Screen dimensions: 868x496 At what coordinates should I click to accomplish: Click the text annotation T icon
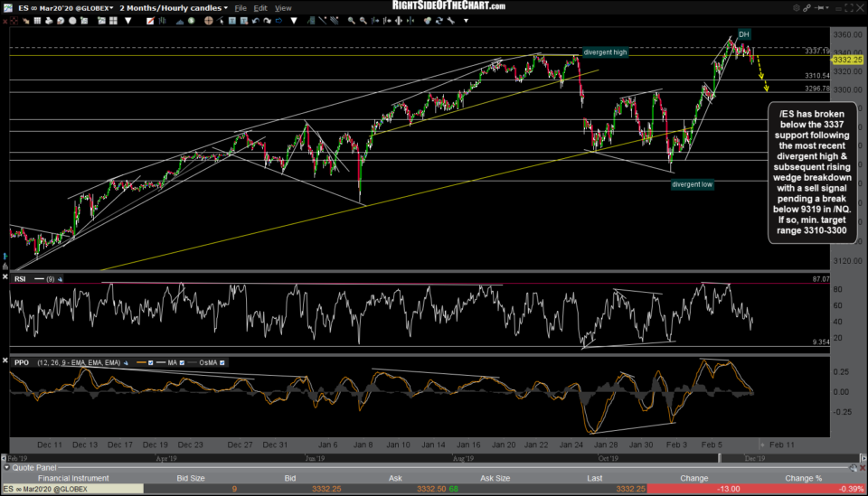232,21
